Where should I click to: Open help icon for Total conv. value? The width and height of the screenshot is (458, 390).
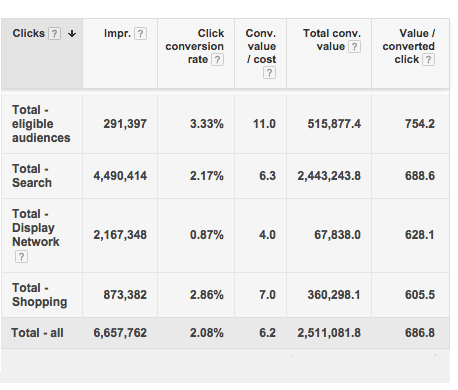354,47
